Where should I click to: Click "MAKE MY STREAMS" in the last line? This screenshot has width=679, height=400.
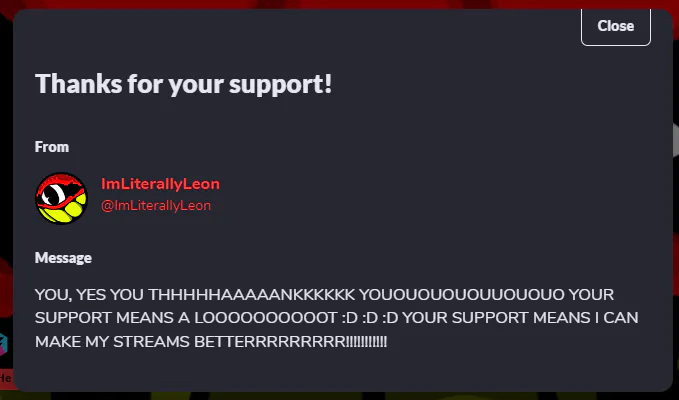(113, 342)
